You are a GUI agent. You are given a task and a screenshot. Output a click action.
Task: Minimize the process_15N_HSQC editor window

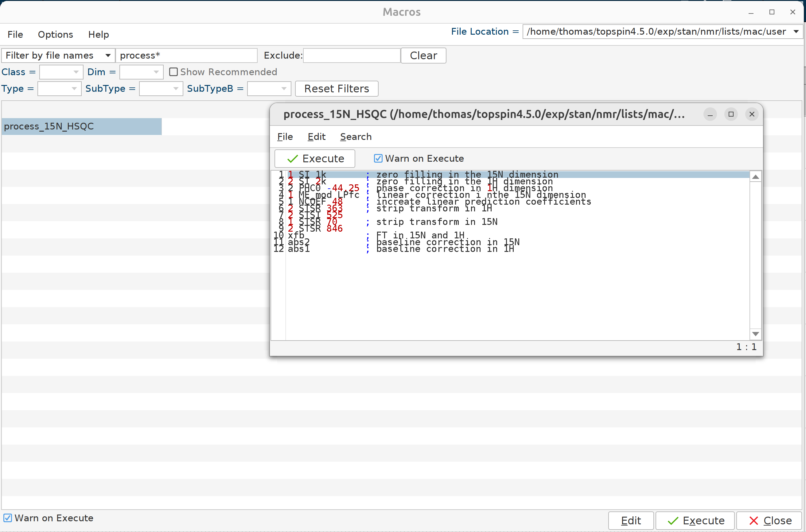coord(710,114)
